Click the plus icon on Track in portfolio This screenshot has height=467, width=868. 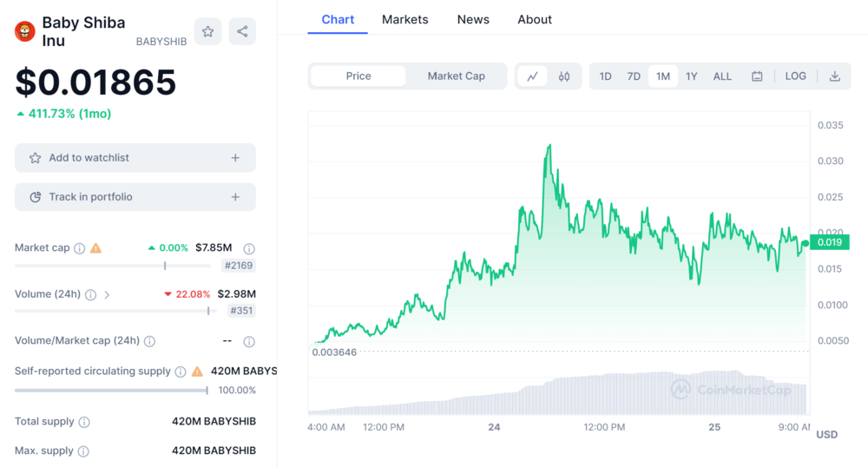point(235,197)
